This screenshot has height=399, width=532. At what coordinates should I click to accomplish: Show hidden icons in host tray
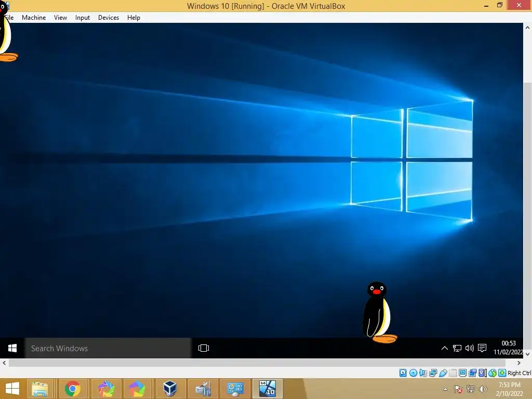pos(445,389)
